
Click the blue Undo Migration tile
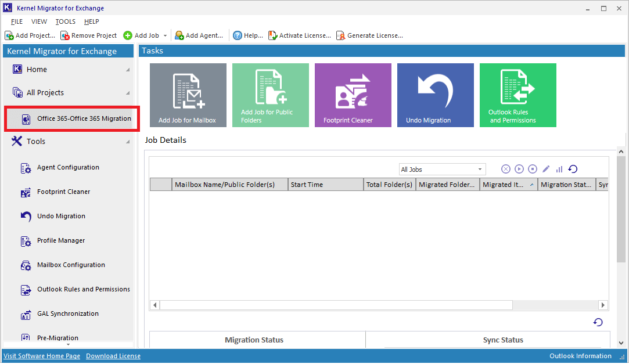(x=436, y=95)
